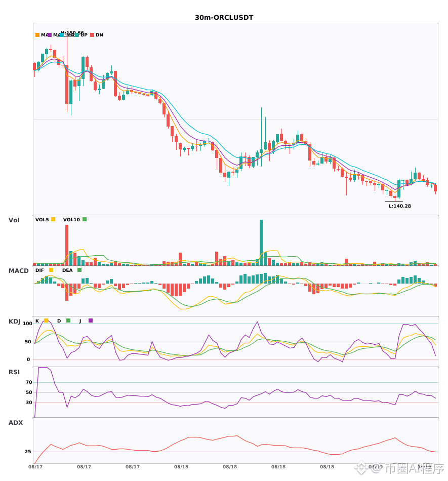
Task: Click the yellow K legend swatch
Action: [46, 320]
